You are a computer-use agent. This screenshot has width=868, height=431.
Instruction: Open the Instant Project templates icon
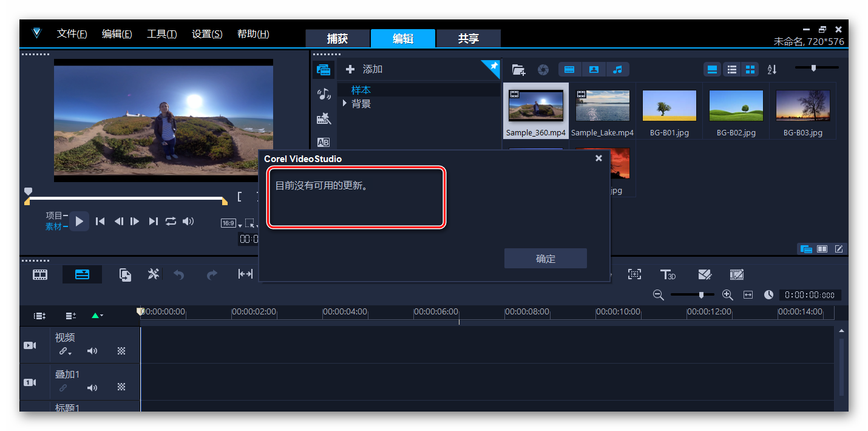(324, 118)
